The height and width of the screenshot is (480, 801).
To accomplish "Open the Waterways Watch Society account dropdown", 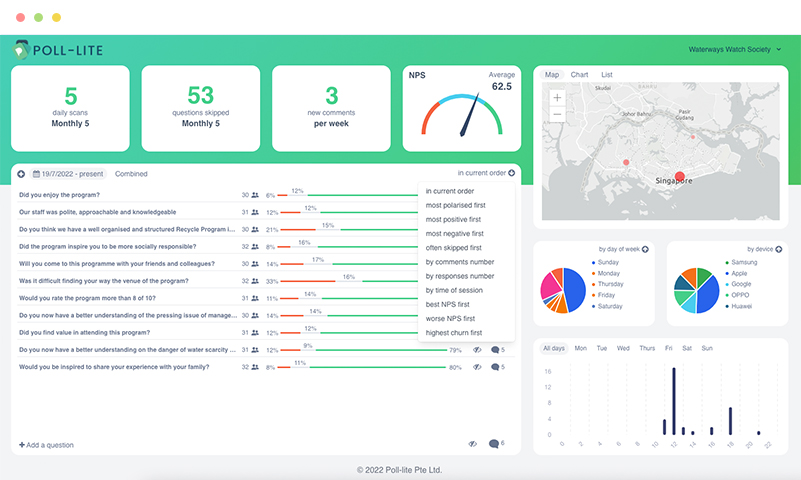I will pyautogui.click(x=735, y=50).
